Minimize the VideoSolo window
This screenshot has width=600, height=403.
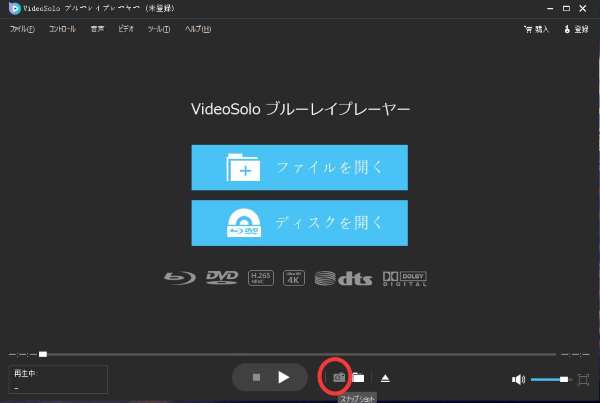(550, 8)
